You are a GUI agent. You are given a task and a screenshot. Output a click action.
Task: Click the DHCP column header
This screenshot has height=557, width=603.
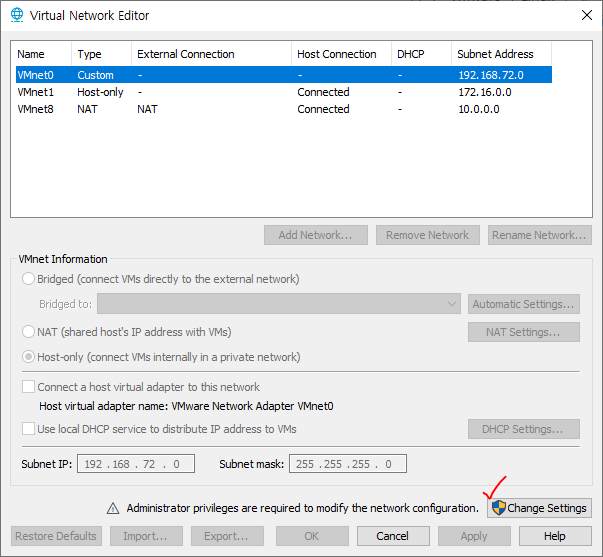pos(421,54)
